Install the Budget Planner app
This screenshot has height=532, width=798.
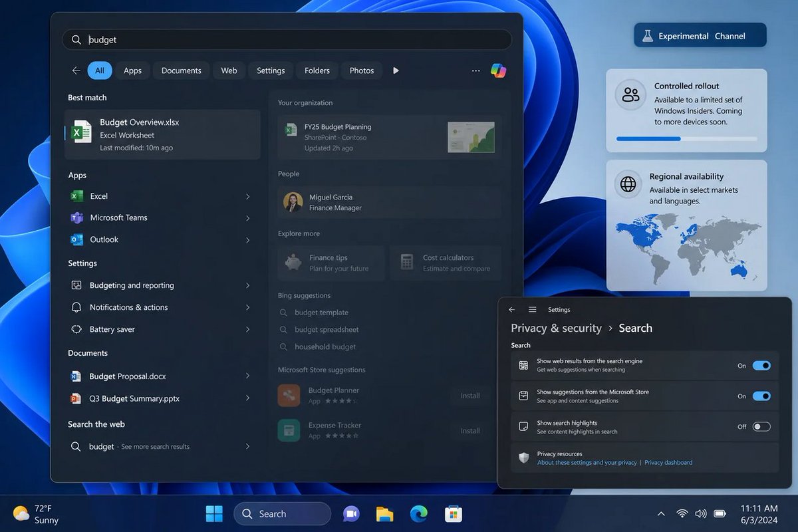click(470, 396)
